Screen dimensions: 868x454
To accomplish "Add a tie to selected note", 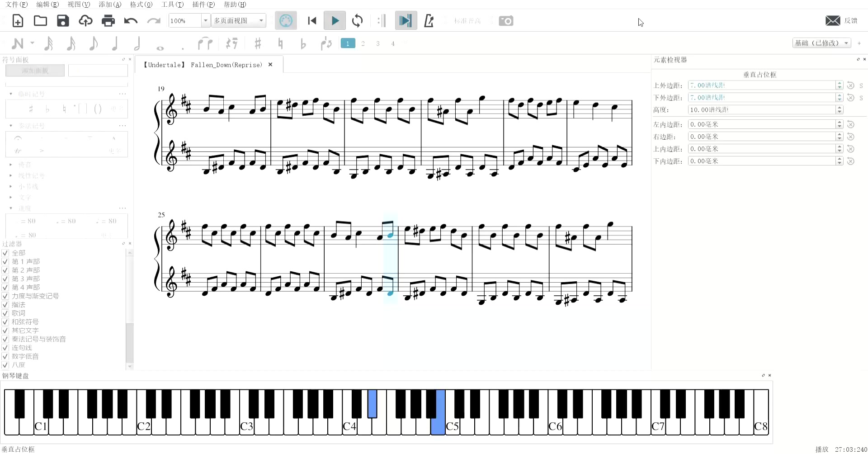I will click(205, 43).
